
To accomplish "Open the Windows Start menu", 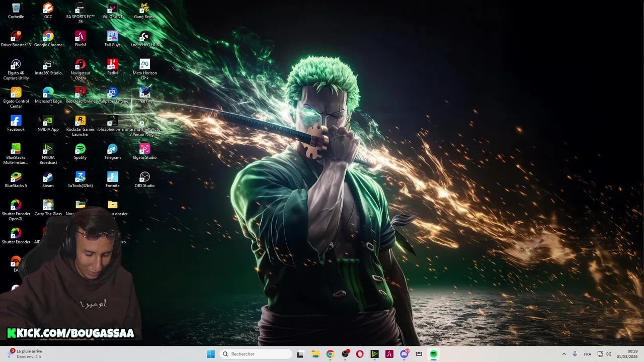I will pos(211,354).
